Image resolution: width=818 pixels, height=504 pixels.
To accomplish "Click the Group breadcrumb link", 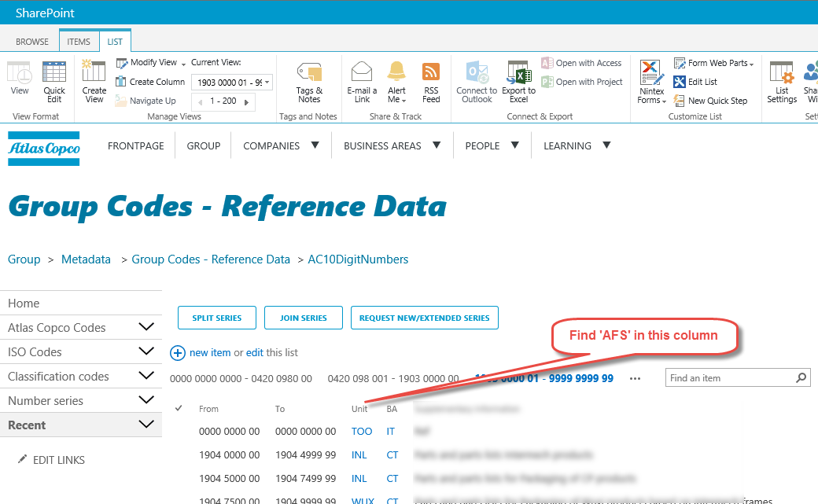I will click(24, 259).
